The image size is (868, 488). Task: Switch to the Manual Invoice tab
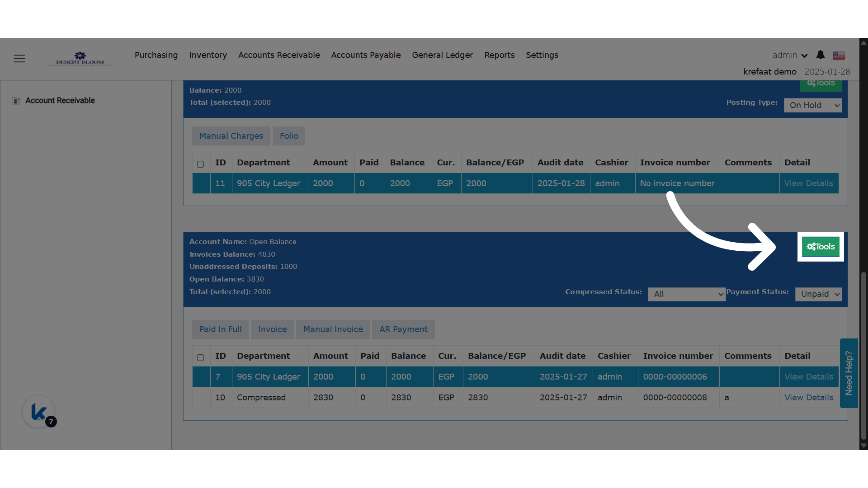point(333,329)
